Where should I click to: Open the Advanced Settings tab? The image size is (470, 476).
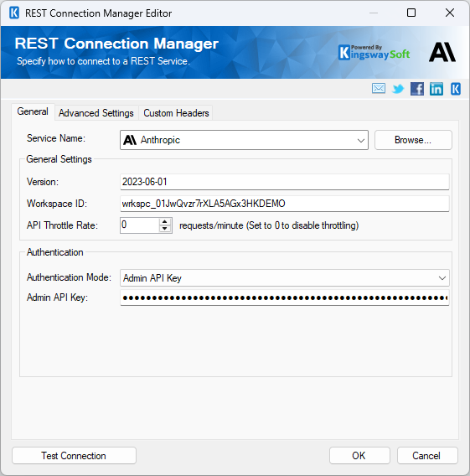[96, 113]
